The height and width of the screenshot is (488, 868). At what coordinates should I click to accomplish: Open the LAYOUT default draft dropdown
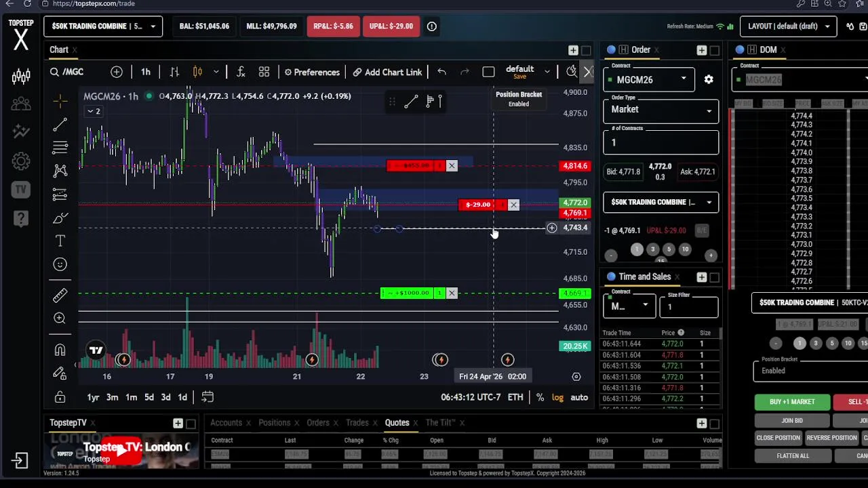(789, 26)
